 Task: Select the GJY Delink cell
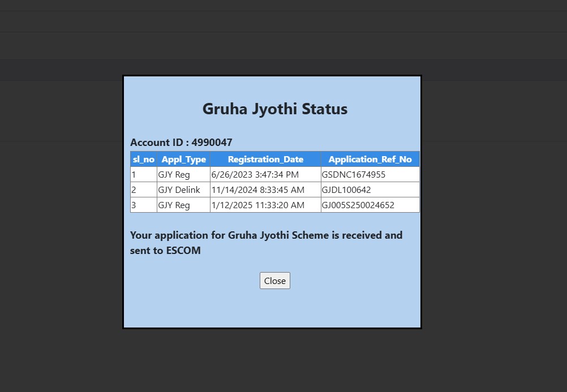coord(183,189)
